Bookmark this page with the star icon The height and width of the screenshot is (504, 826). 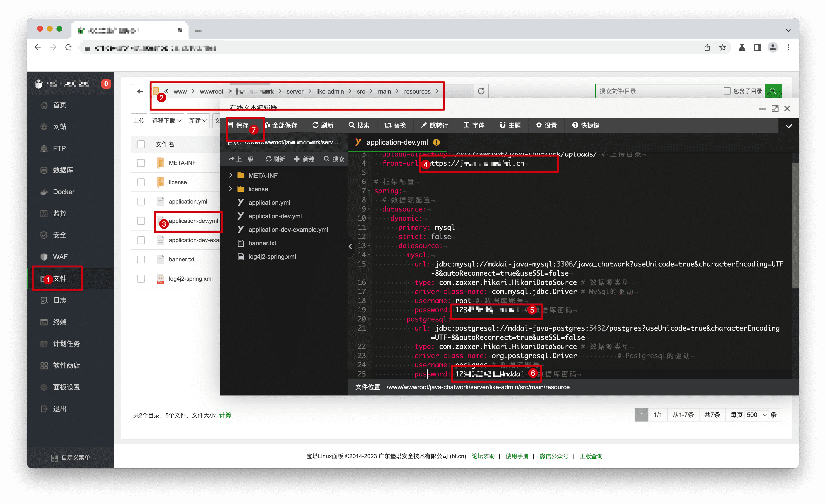coord(722,48)
